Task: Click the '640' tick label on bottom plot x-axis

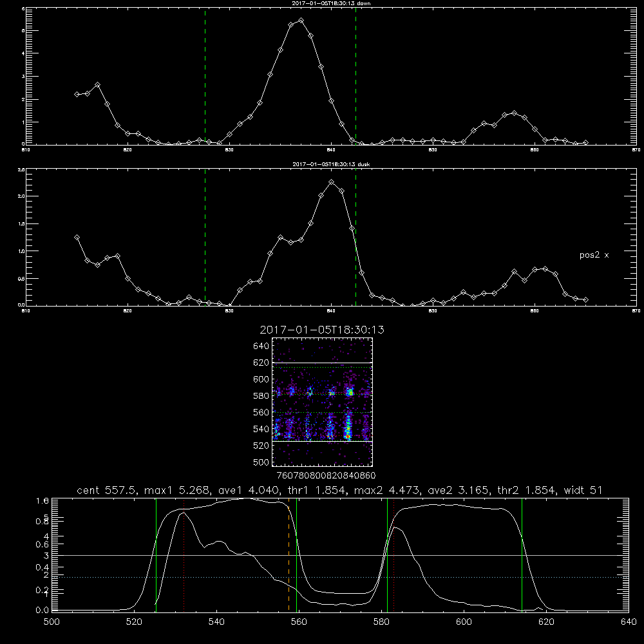Action: click(629, 622)
